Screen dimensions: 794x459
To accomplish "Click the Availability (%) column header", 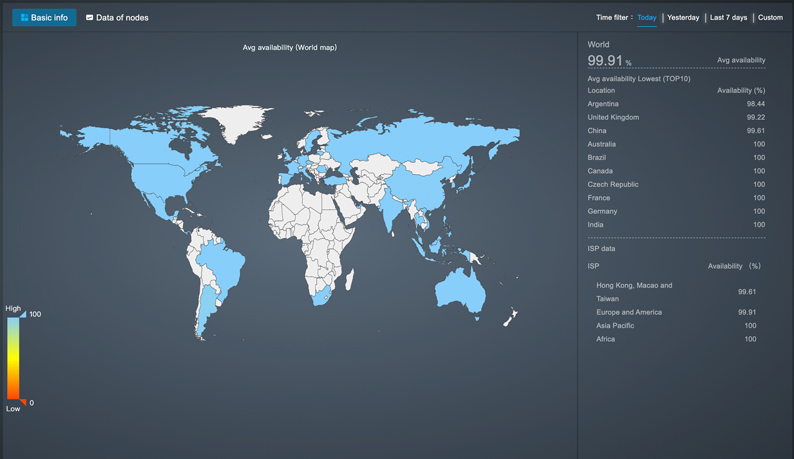I will click(x=740, y=91).
